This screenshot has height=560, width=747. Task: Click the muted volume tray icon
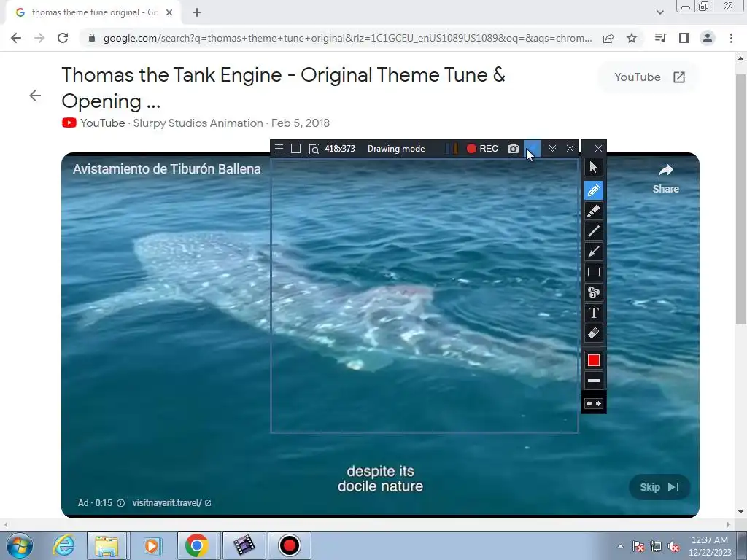coord(674,546)
